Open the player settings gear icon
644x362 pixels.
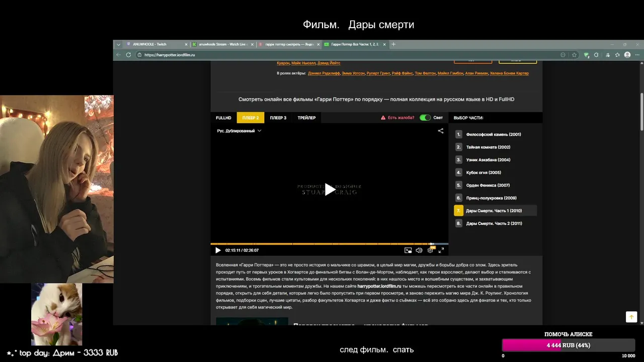click(430, 250)
